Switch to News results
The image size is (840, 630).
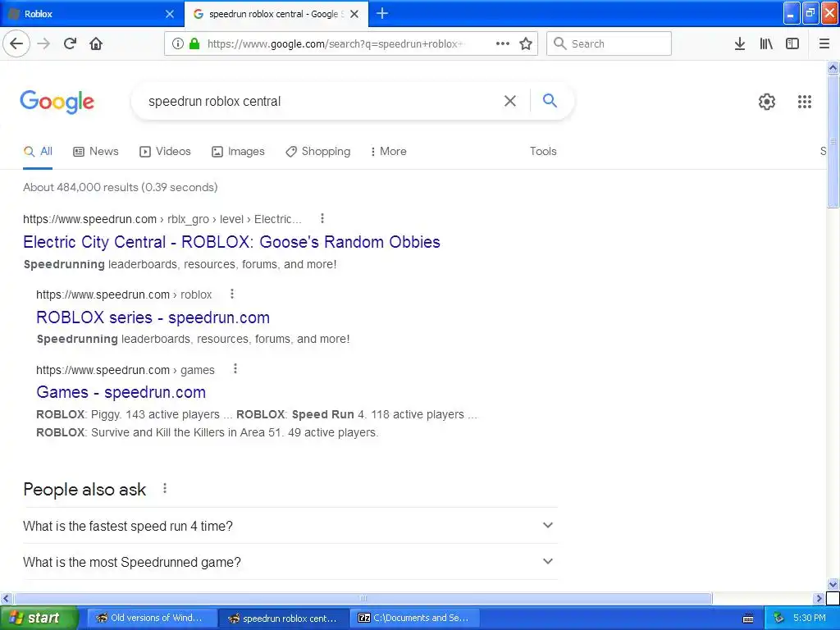point(96,152)
